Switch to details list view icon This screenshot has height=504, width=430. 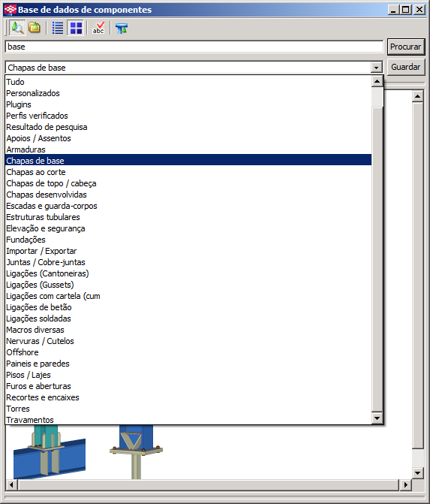click(x=58, y=28)
